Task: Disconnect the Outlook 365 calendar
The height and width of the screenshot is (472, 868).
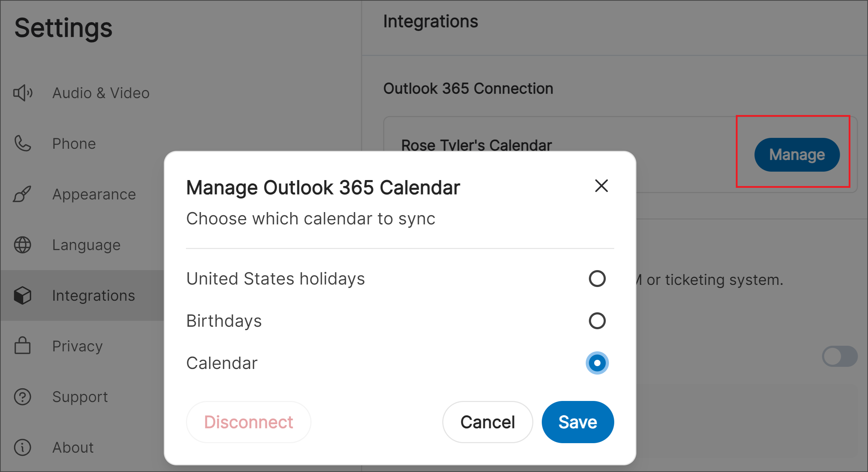Action: (248, 422)
